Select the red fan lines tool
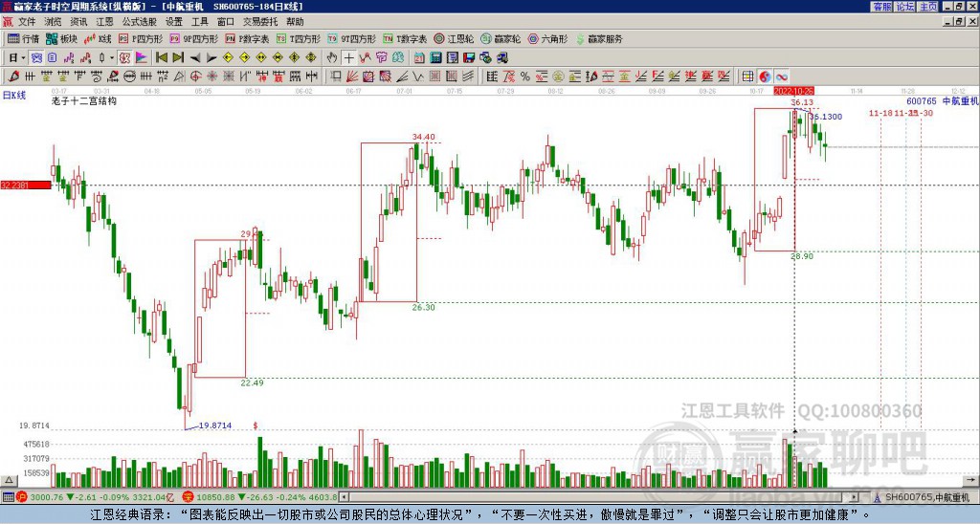Viewport: 980px width, 524px height. [352, 76]
